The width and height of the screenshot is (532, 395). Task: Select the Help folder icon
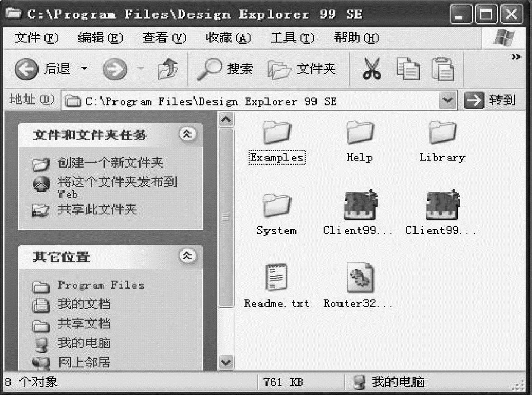coord(360,132)
